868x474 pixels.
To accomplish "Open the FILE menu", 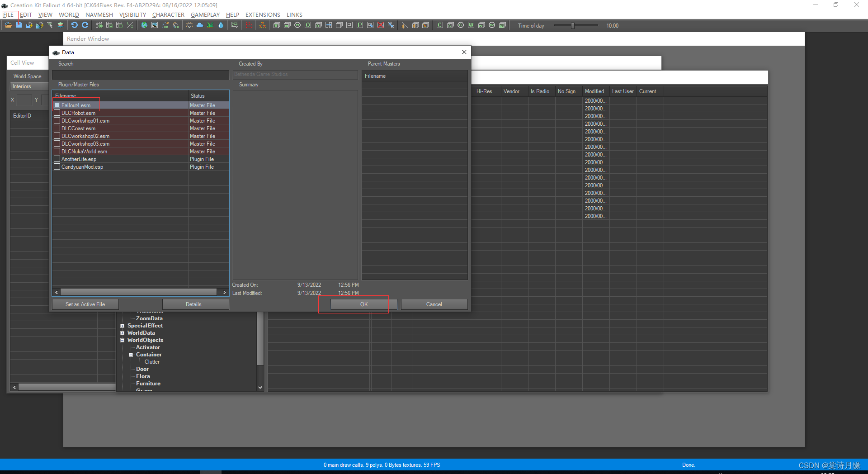I will coord(9,14).
